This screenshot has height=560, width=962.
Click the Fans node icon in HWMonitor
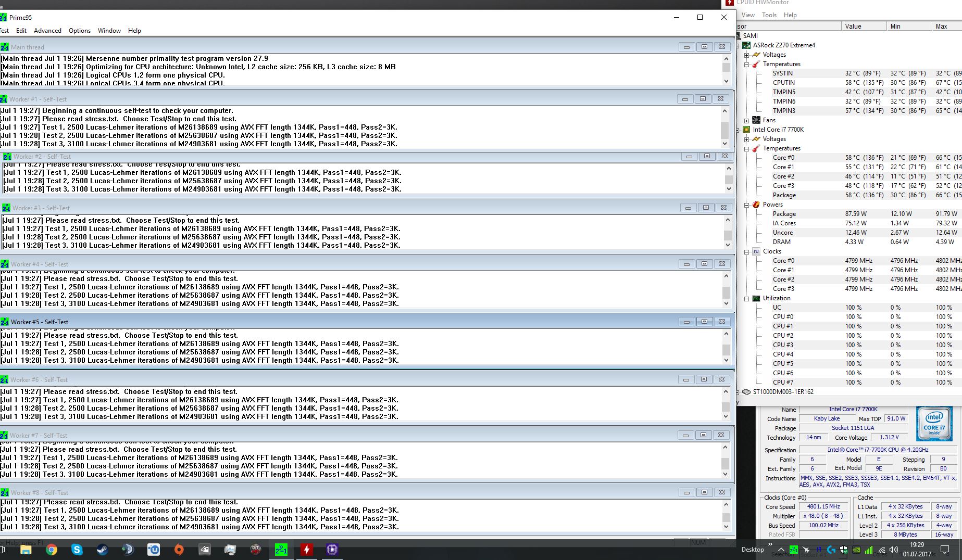756,120
